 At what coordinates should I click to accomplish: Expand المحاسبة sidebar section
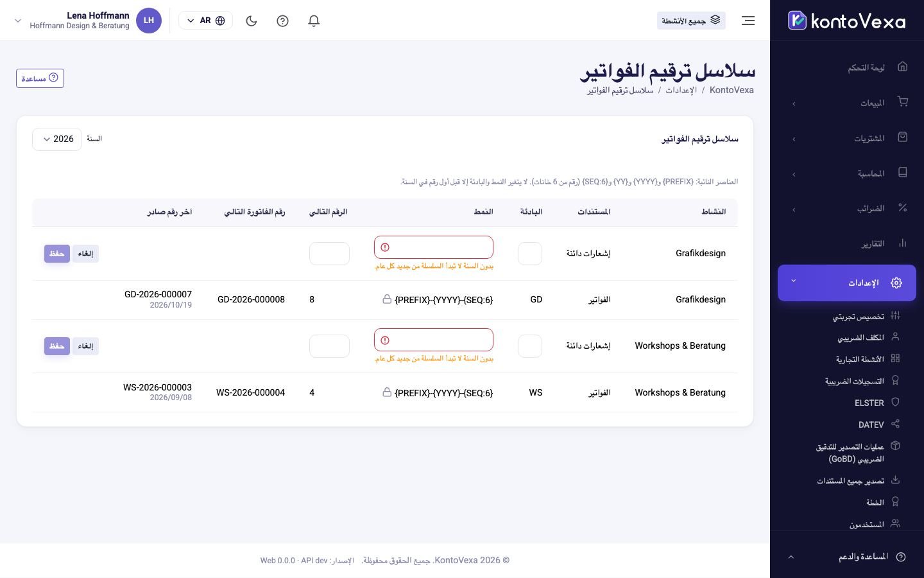pyautogui.click(x=846, y=173)
